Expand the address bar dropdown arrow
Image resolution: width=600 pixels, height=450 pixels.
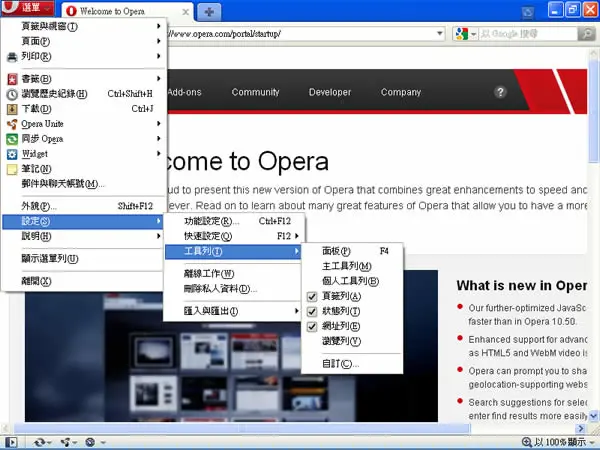click(x=440, y=34)
